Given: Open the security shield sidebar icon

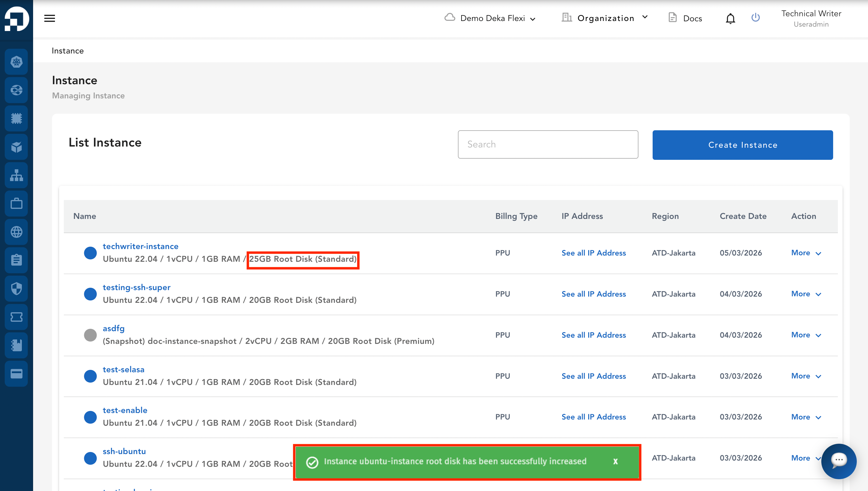Looking at the screenshot, I should point(16,289).
